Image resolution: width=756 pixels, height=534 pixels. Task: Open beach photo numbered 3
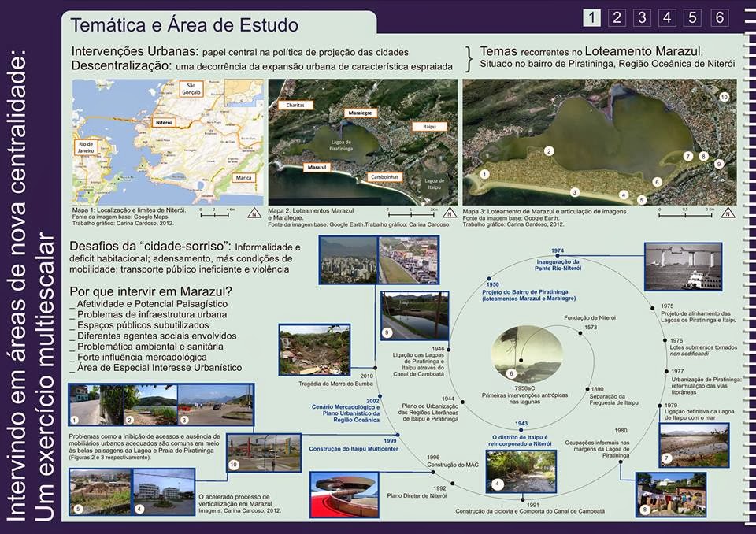tap(216, 405)
